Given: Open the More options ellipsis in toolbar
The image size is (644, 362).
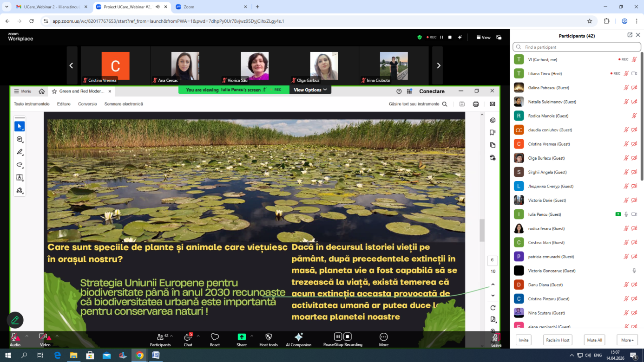Looking at the screenshot, I should [383, 338].
